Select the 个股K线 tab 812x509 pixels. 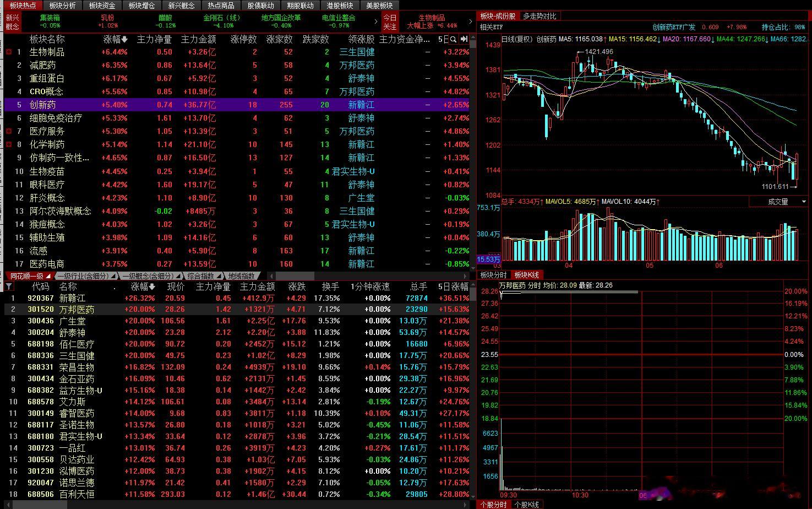[x=527, y=505]
